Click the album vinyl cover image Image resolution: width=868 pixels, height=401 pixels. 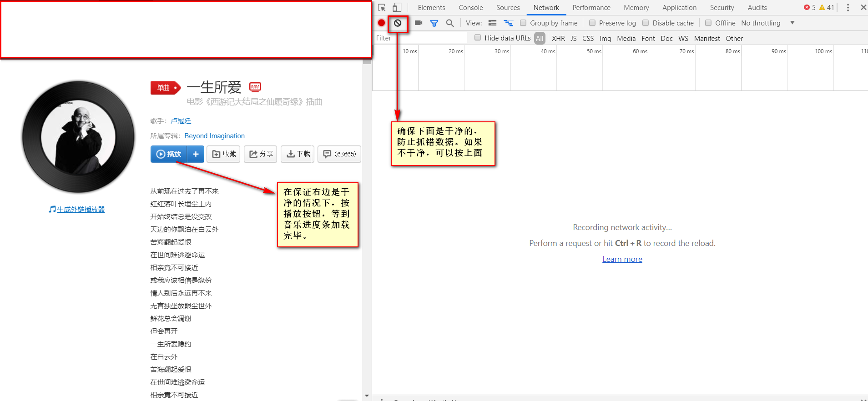tap(78, 137)
